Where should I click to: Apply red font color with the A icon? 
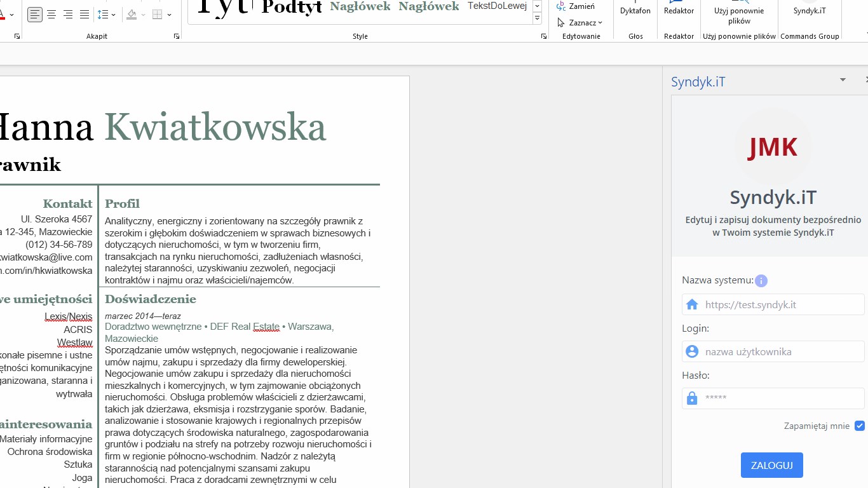pos(2,14)
